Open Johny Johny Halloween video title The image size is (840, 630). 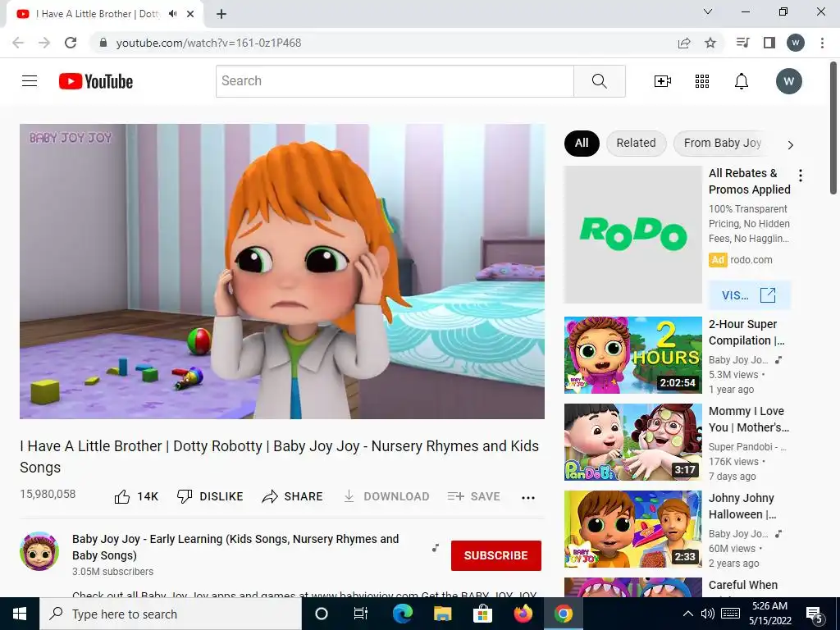click(x=742, y=506)
